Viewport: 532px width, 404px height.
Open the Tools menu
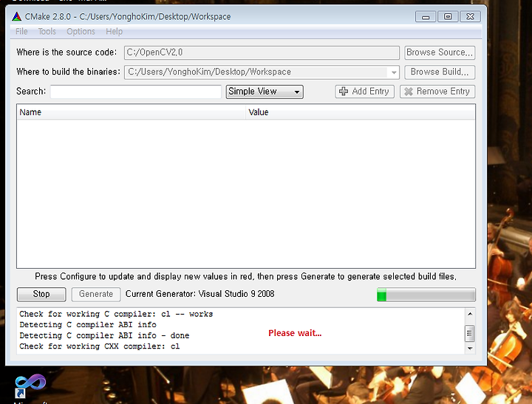(47, 32)
